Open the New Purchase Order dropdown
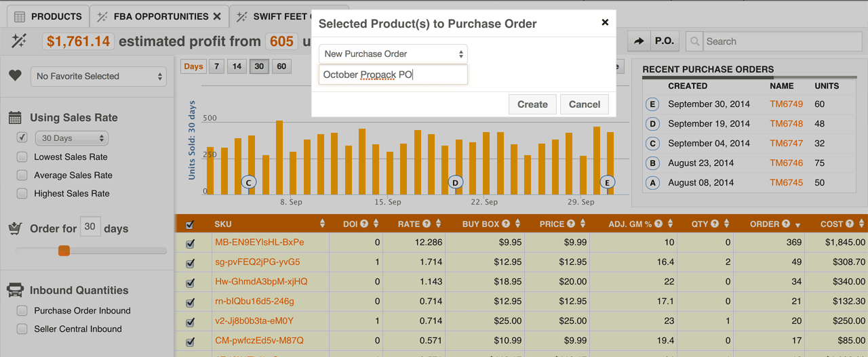The width and height of the screenshot is (868, 357). click(x=393, y=54)
